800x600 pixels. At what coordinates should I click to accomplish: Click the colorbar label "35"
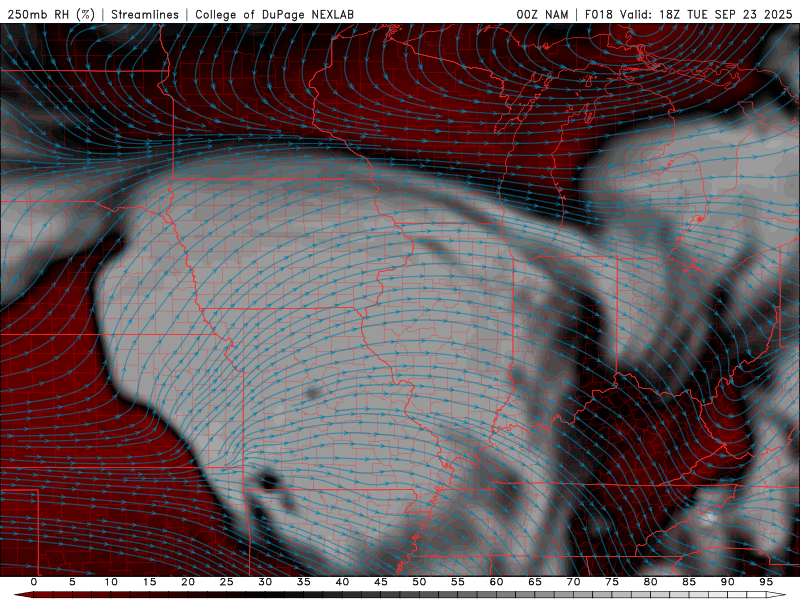[x=304, y=582]
